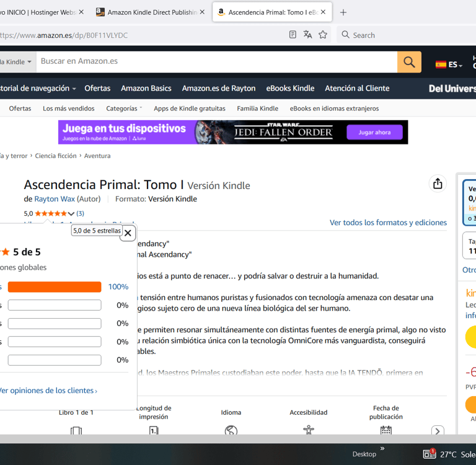Toggle reader view icon in address bar

pyautogui.click(x=293, y=35)
